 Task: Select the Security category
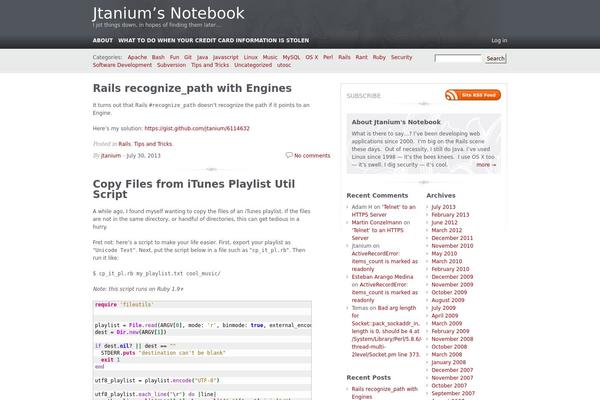tap(401, 57)
